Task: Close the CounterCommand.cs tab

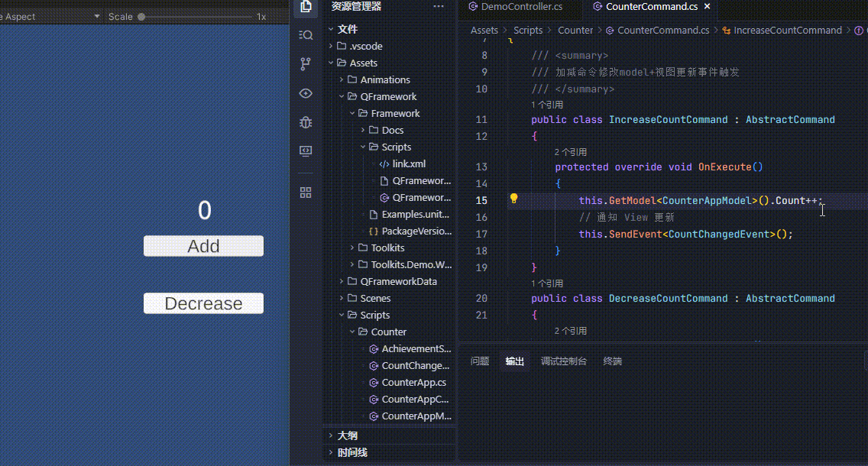Action: pyautogui.click(x=707, y=7)
